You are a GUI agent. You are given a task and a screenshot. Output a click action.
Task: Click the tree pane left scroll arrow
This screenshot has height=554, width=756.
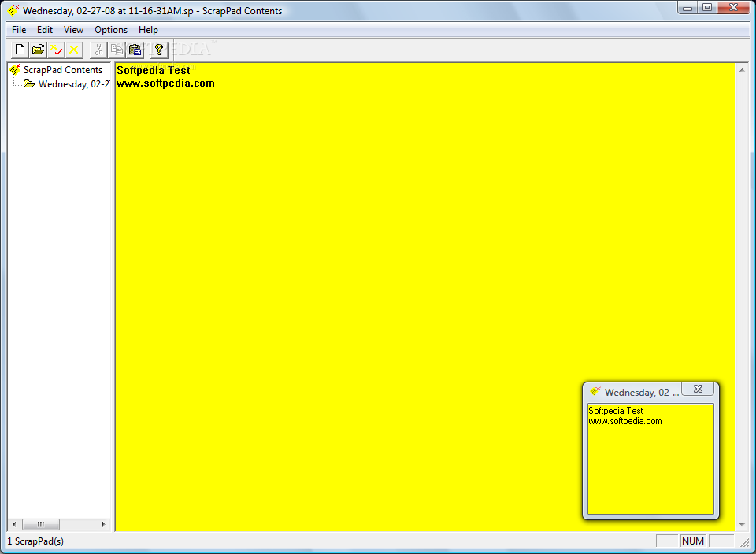[x=14, y=524]
